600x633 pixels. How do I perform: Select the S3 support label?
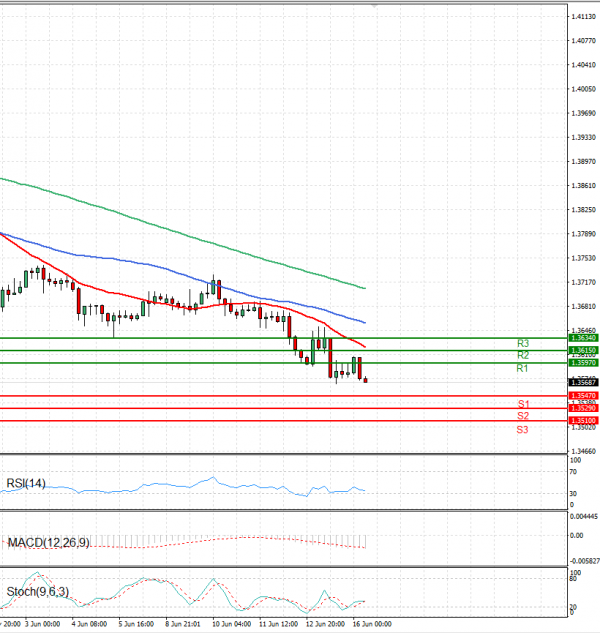[x=522, y=430]
